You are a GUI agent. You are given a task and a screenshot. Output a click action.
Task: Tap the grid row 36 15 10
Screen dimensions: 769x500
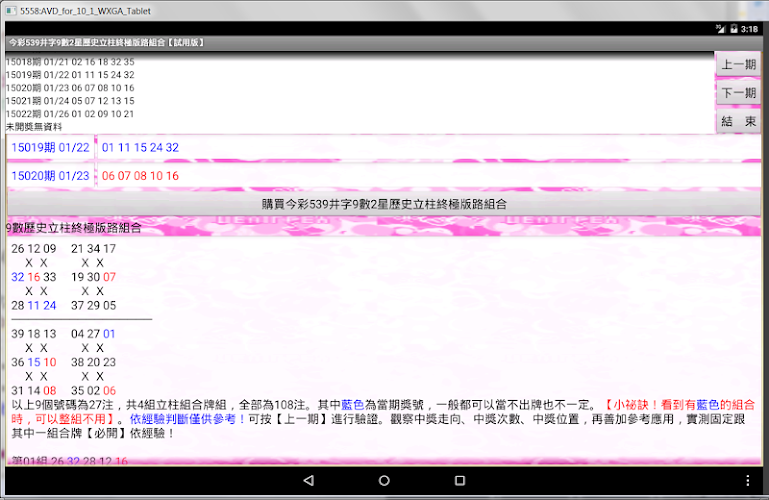34,362
